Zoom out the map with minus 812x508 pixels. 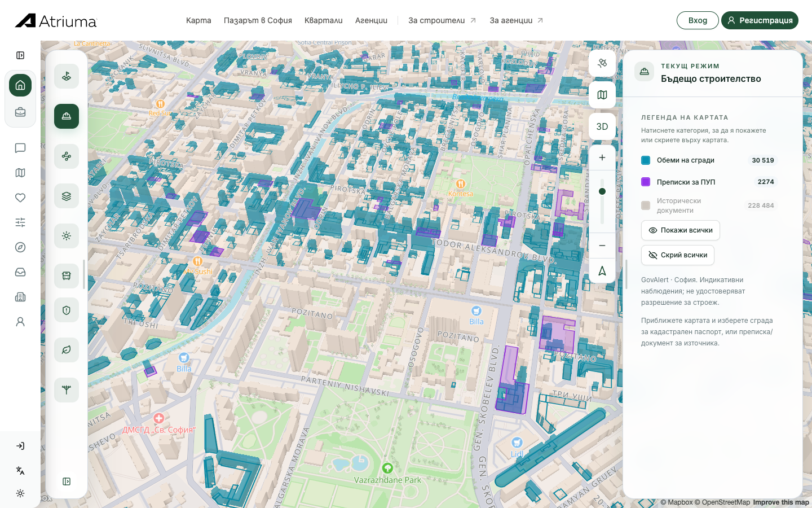click(602, 246)
